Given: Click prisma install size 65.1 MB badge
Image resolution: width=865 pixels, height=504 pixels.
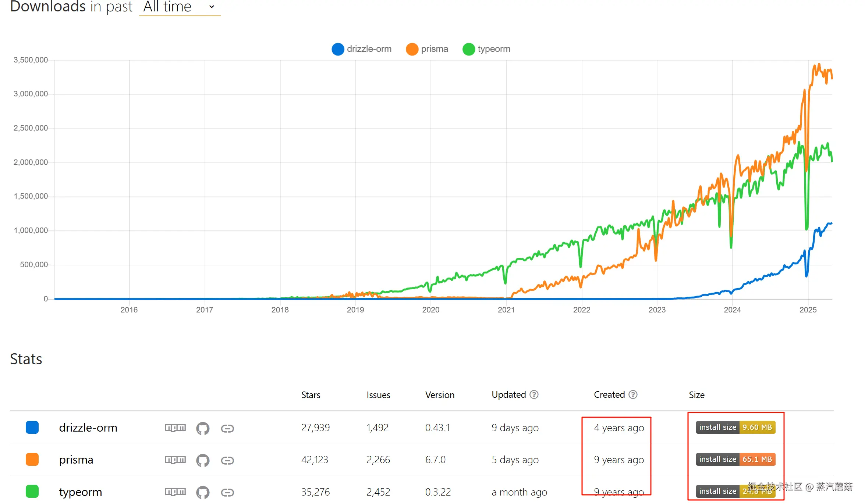Looking at the screenshot, I should (735, 459).
